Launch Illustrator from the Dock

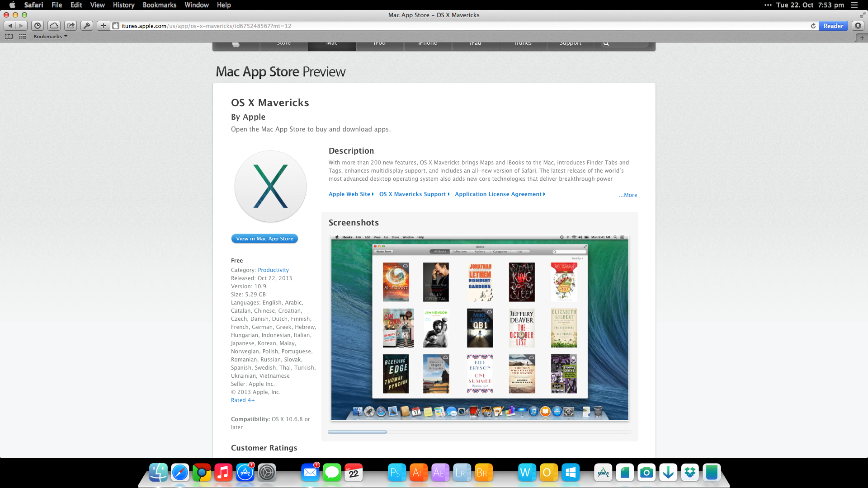[419, 473]
